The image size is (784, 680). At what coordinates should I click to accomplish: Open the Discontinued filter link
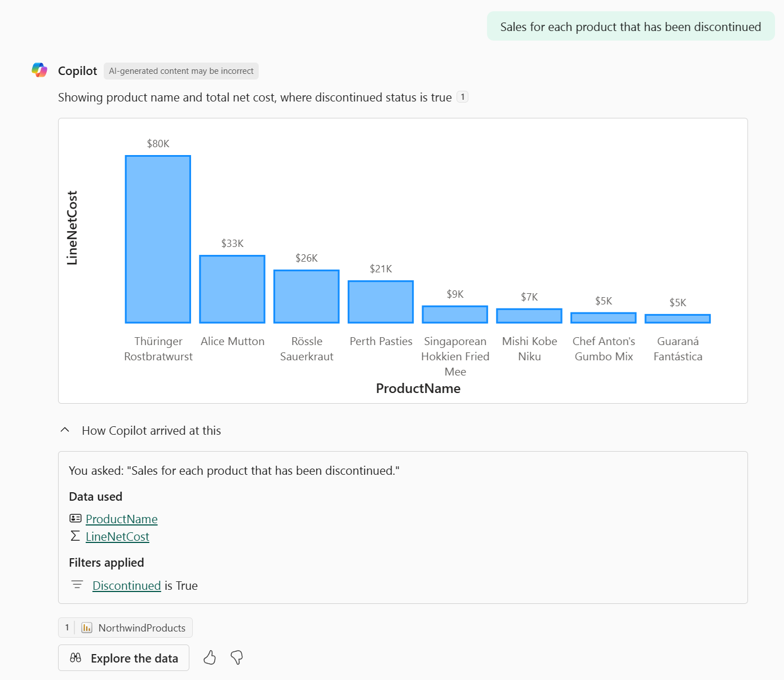tap(127, 586)
